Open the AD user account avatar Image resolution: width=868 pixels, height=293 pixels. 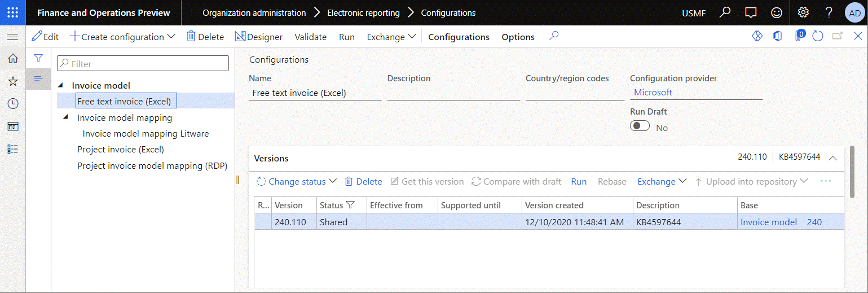pyautogui.click(x=854, y=13)
